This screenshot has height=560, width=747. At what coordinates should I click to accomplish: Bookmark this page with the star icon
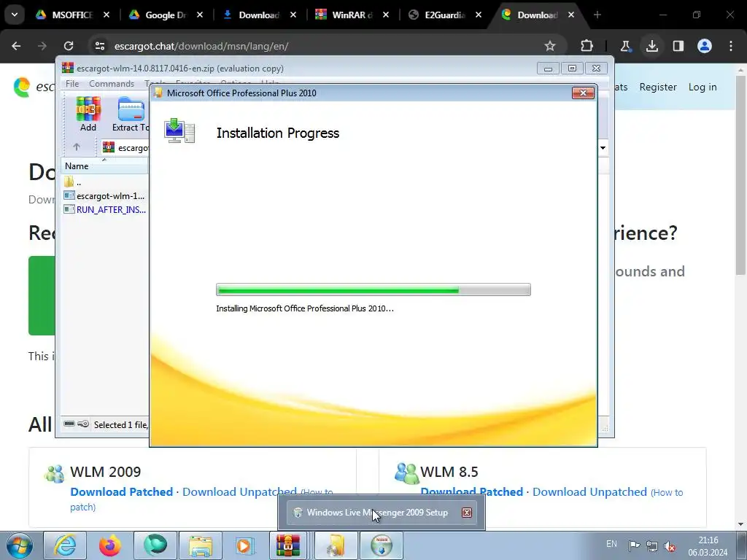click(550, 46)
